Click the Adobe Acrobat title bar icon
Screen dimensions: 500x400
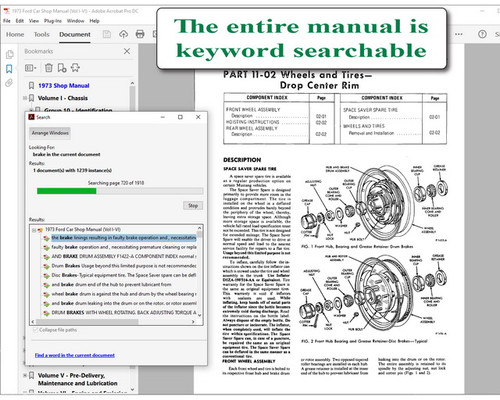click(6, 11)
